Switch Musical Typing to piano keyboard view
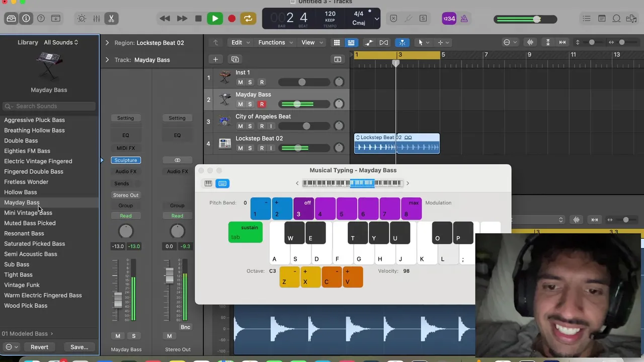The image size is (644, 362). 208,184
